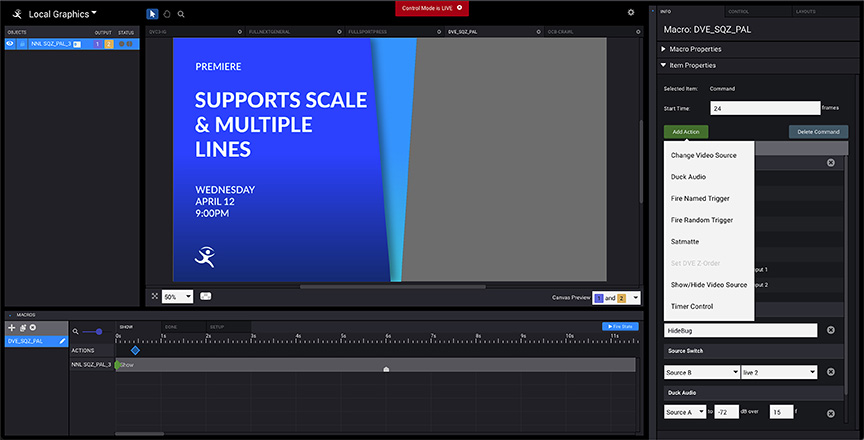The width and height of the screenshot is (864, 440).
Task: Choose Fire Random Trigger from the menu
Action: click(x=702, y=220)
